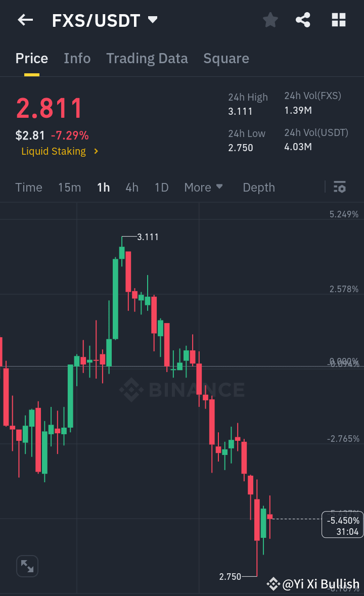
Task: Switch chart to 4h interval
Action: click(131, 187)
